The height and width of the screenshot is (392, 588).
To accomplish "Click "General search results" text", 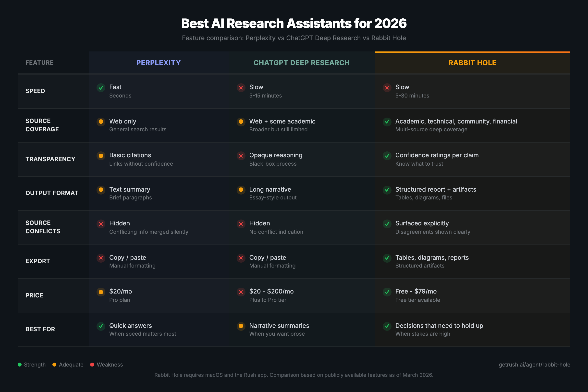I will point(138,130).
